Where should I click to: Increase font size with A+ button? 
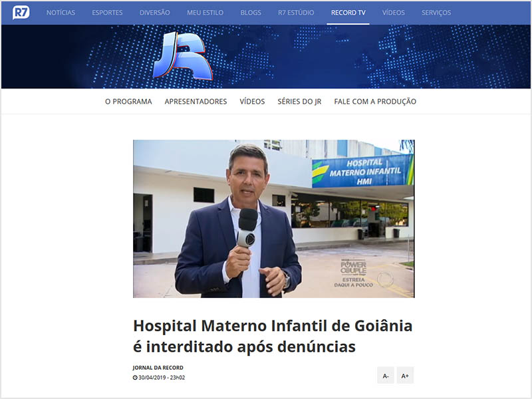[x=405, y=376]
